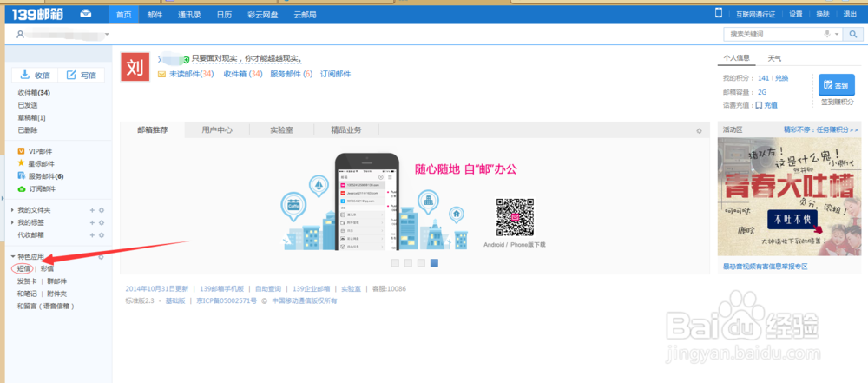Switch to 天气 tab
Screen dimensions: 868x383
pos(774,57)
